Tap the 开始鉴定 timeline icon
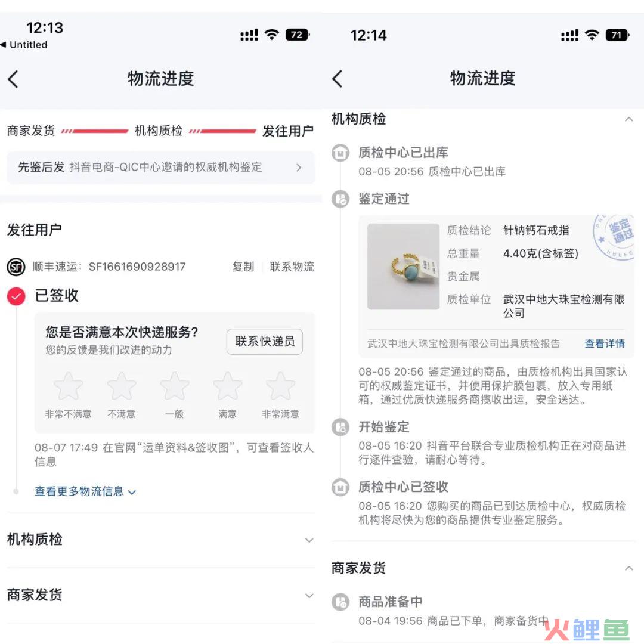644x644 pixels. click(340, 427)
